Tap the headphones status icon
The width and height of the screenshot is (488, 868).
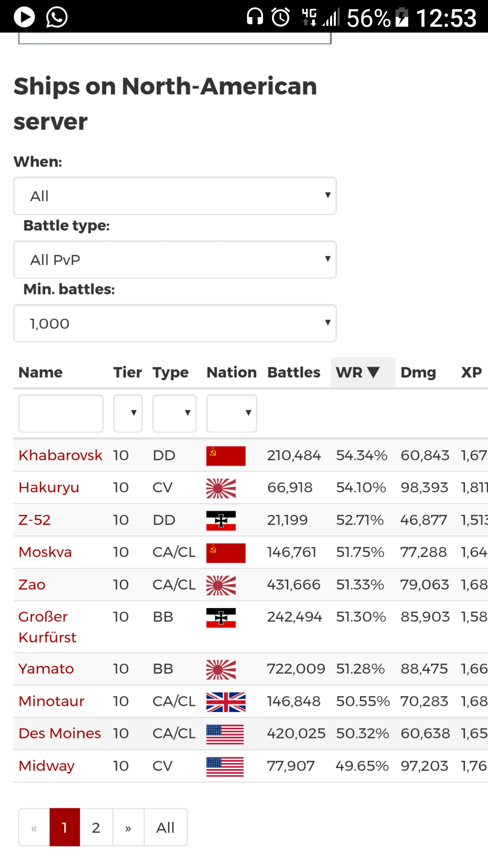pyautogui.click(x=255, y=17)
